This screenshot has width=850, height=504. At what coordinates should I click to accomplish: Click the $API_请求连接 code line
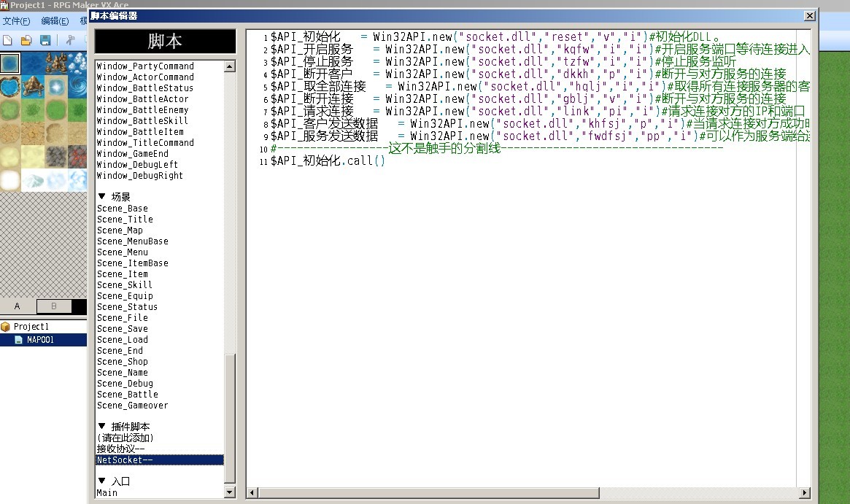coord(537,111)
